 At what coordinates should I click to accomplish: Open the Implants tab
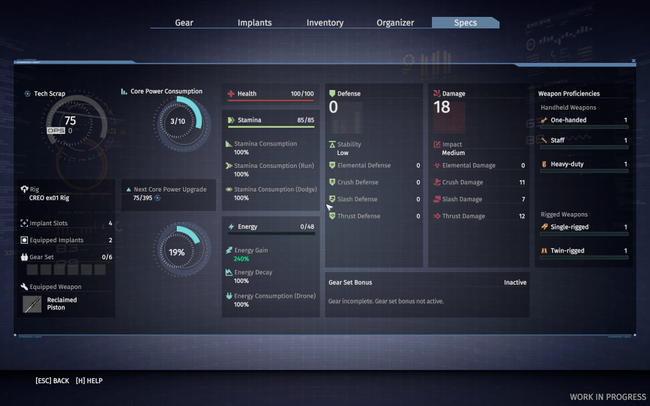pos(254,22)
